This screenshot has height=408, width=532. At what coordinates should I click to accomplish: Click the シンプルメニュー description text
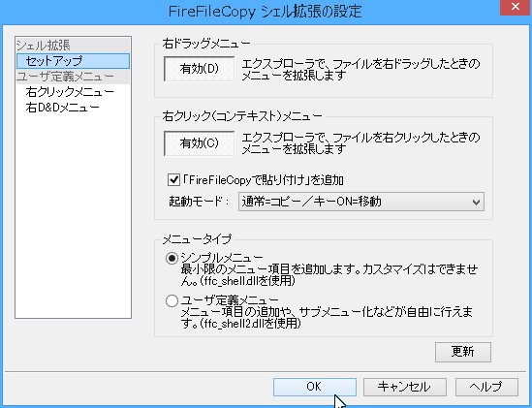click(x=329, y=275)
